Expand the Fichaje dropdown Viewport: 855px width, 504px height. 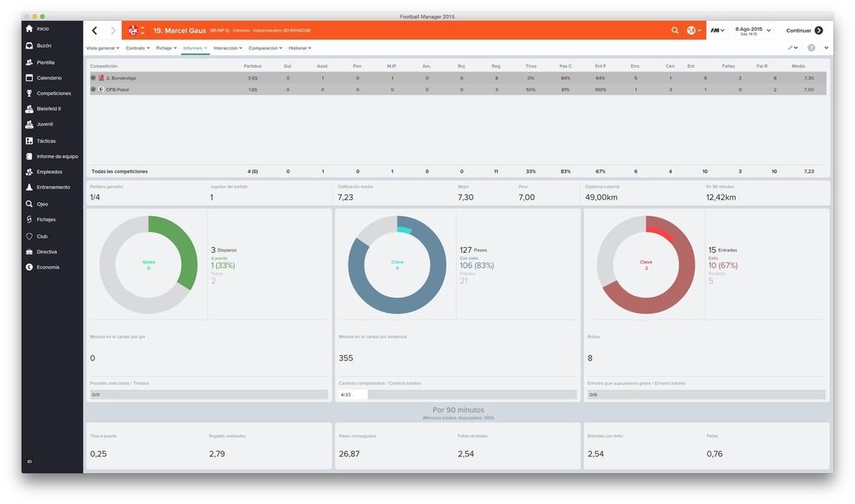(166, 48)
